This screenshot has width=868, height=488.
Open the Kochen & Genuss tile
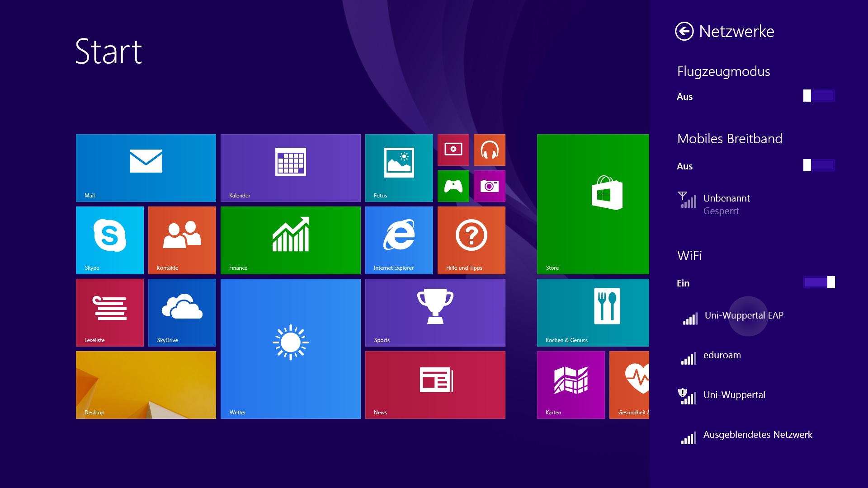(593, 313)
